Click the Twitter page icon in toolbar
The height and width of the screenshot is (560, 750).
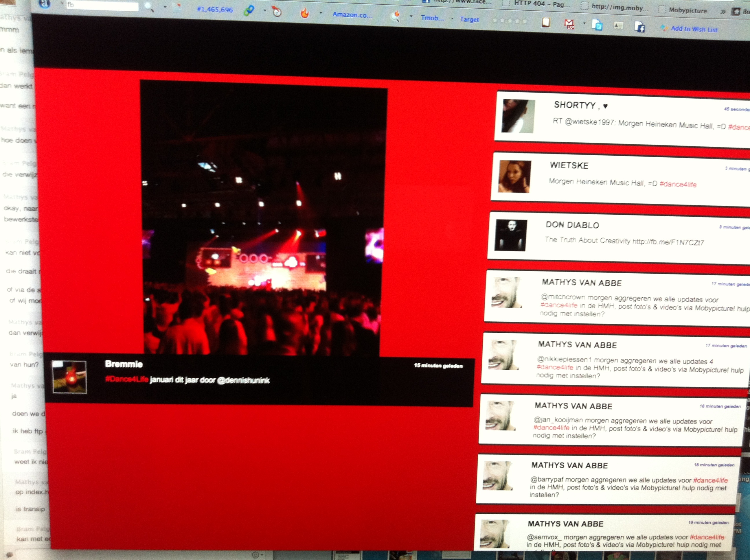(597, 25)
